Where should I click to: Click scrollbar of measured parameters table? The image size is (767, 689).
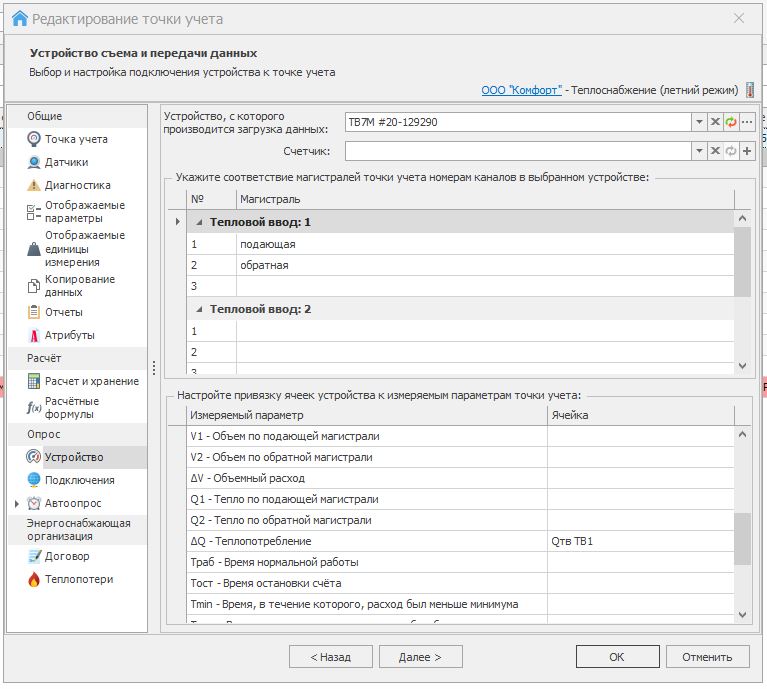(742, 538)
